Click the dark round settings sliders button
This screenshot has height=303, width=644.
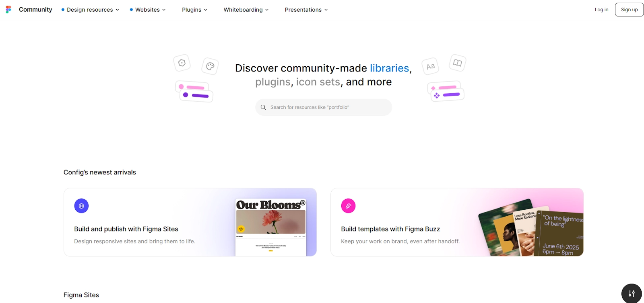pyautogui.click(x=632, y=293)
